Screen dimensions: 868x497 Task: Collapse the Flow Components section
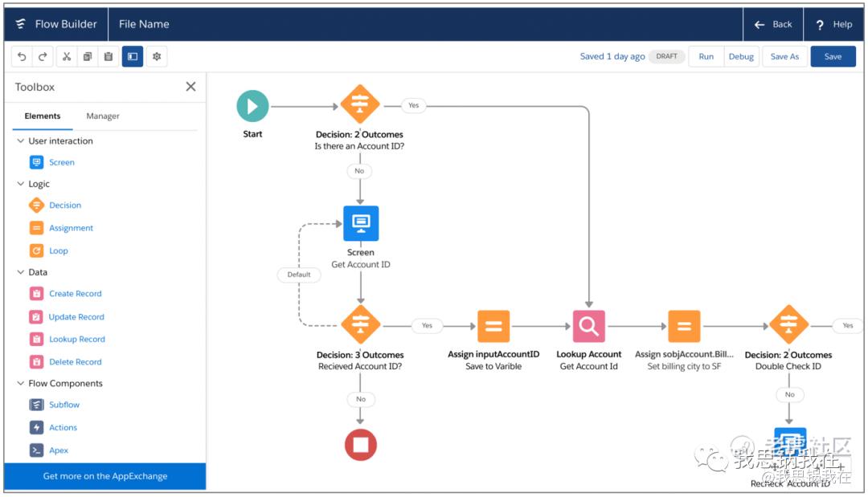click(20, 383)
